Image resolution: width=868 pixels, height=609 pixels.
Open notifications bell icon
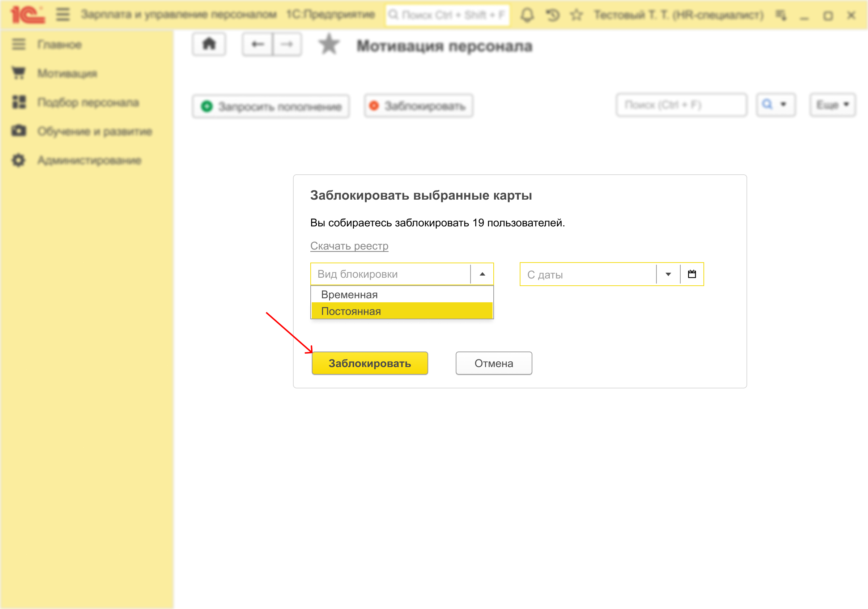tap(527, 15)
